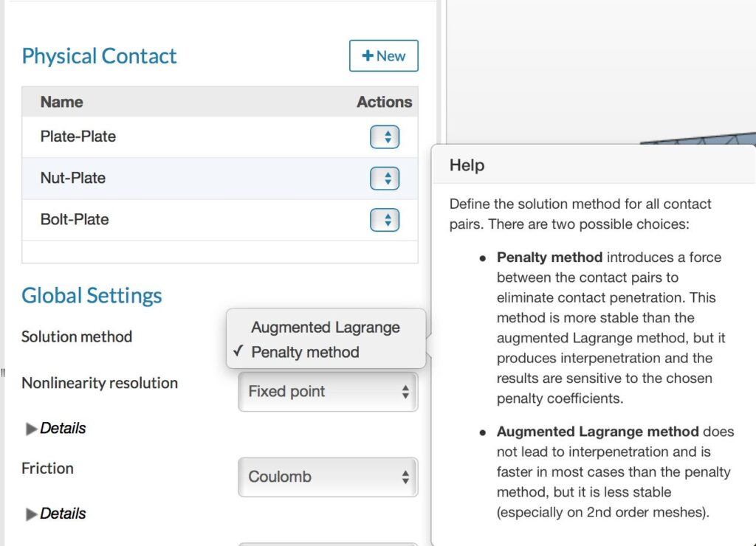Open the Actions selector for Plate-Plate contact
This screenshot has height=546, width=756.
click(x=384, y=136)
